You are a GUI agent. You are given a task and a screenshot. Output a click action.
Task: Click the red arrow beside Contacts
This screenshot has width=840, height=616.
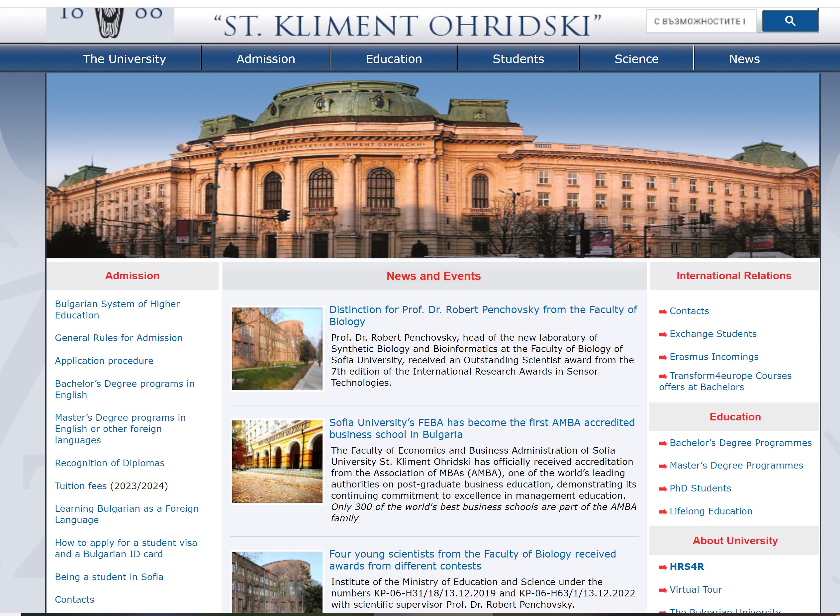[x=663, y=312]
